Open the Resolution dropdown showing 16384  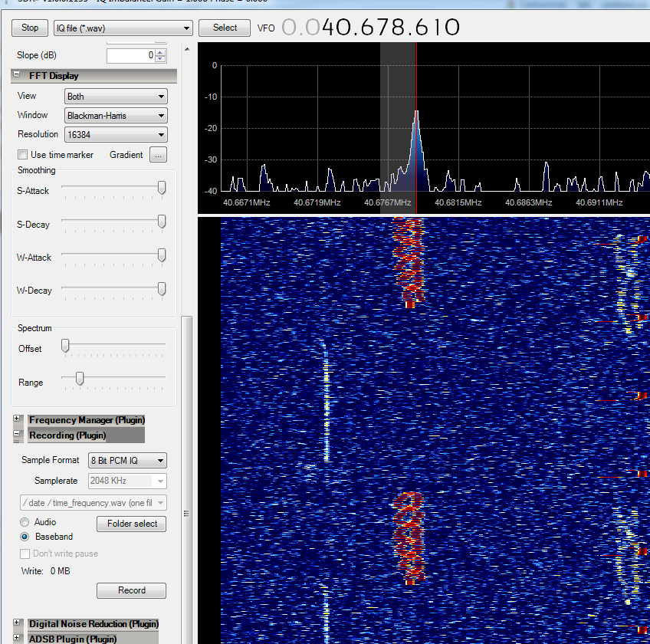[x=116, y=135]
